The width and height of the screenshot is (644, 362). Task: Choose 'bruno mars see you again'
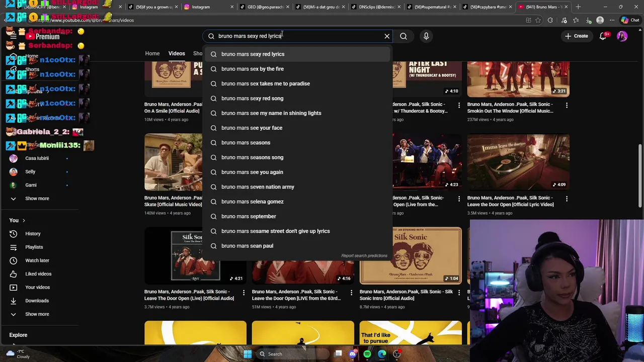297,172
